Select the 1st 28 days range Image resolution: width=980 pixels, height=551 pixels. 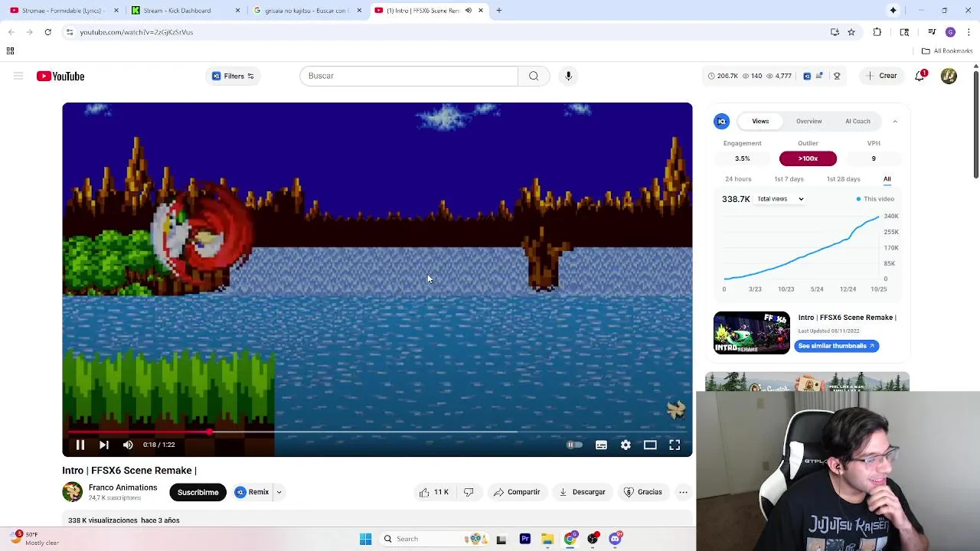tap(843, 179)
